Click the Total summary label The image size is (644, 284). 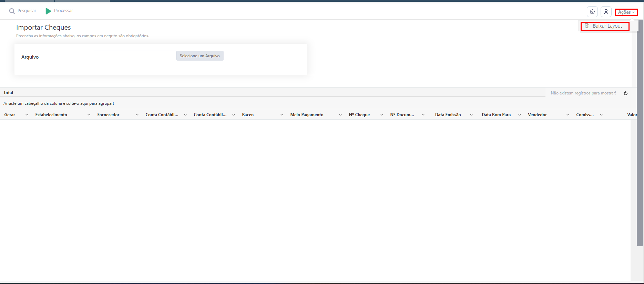pyautogui.click(x=8, y=93)
